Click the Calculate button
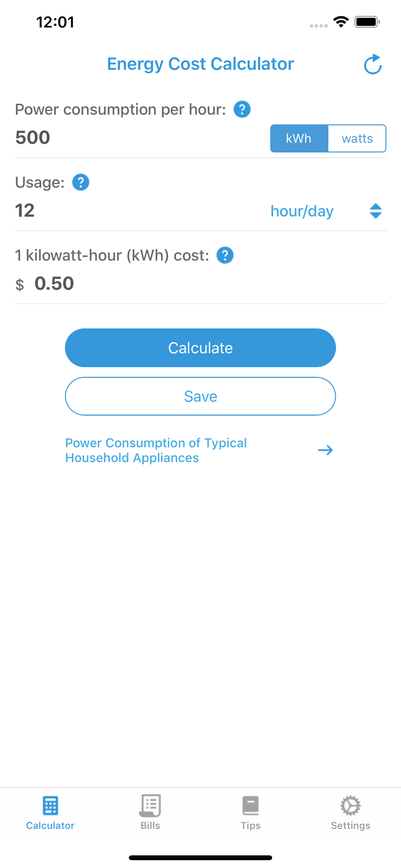Image resolution: width=401 pixels, height=868 pixels. [200, 348]
